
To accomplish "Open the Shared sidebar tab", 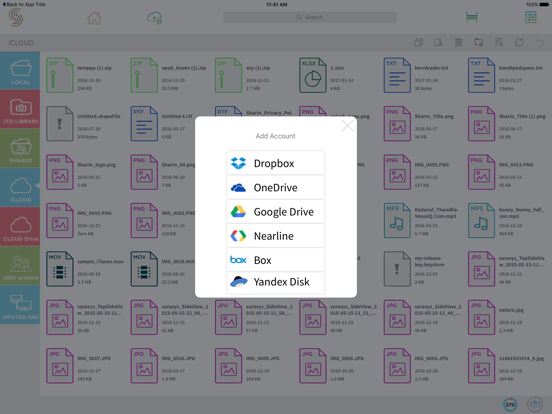I will click(20, 148).
